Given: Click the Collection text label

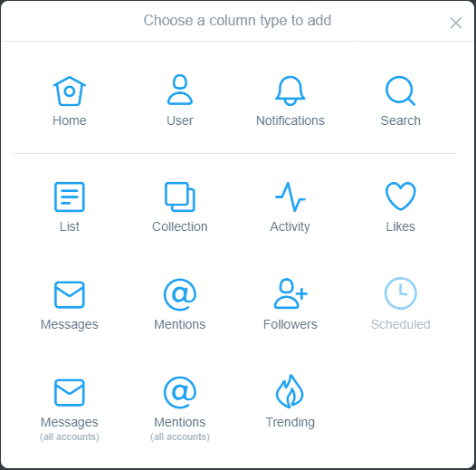Looking at the screenshot, I should click(180, 226).
